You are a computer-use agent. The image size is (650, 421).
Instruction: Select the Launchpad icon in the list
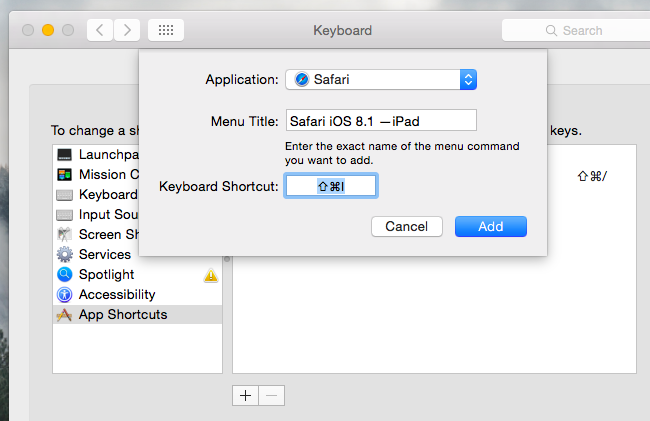(64, 155)
